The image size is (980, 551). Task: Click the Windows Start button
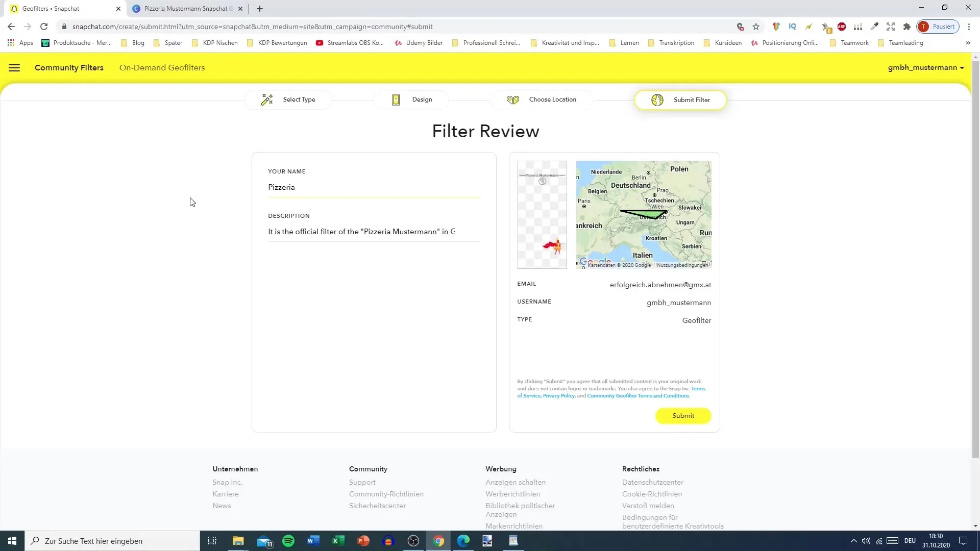(12, 541)
